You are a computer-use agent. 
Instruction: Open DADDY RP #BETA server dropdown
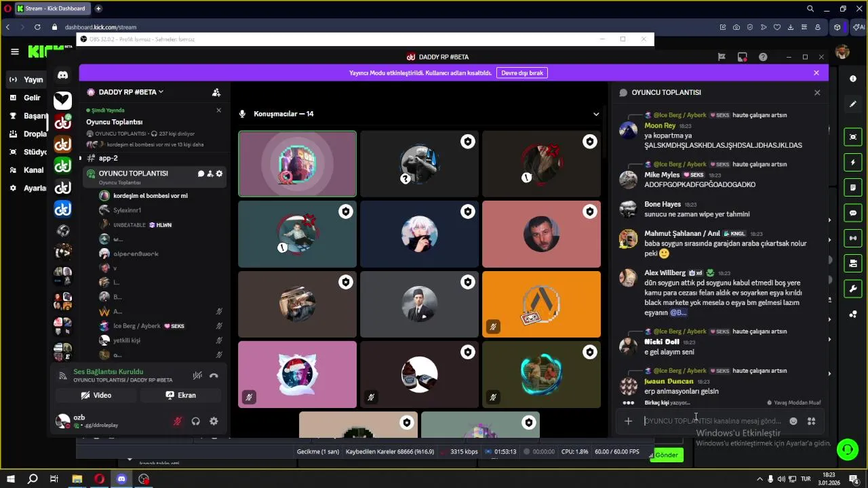(x=131, y=92)
